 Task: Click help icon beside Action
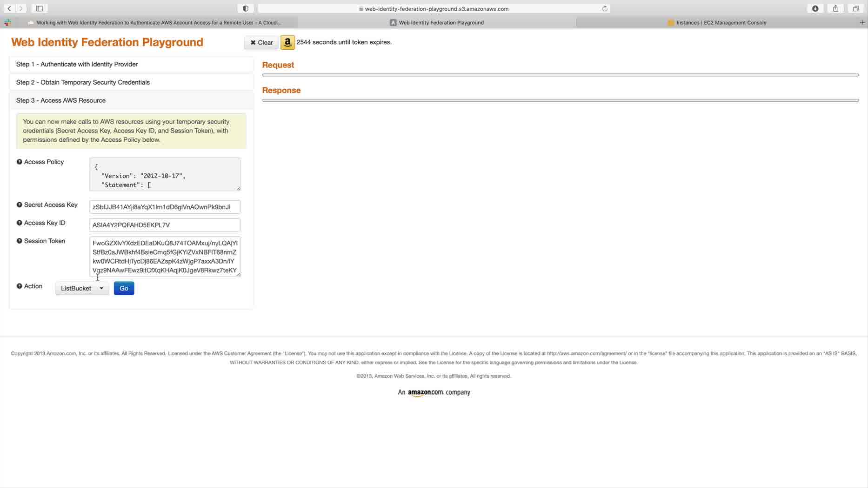coord(19,286)
